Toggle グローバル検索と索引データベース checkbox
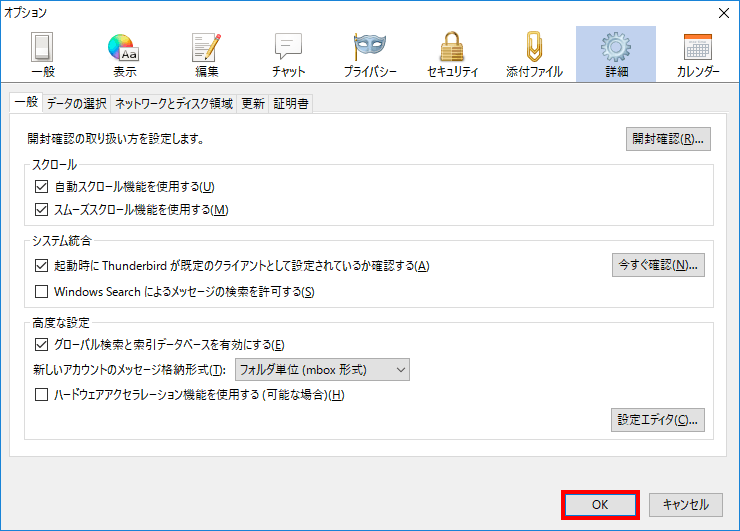This screenshot has width=740, height=531. (42, 345)
